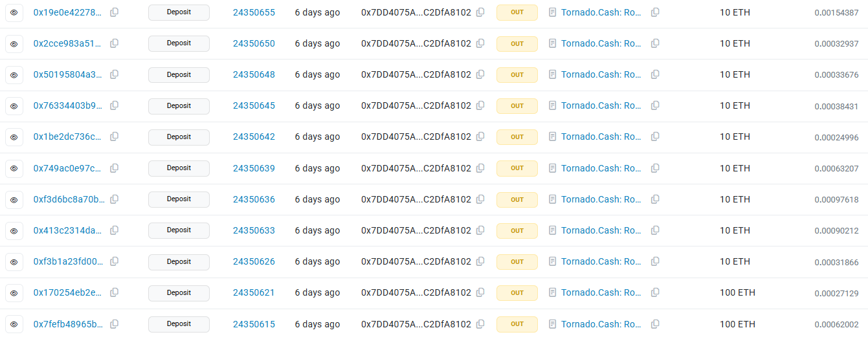Screen dimensions: 868x339
Task: Copy recipient address in the 24350621 row
Action: pyautogui.click(x=655, y=292)
